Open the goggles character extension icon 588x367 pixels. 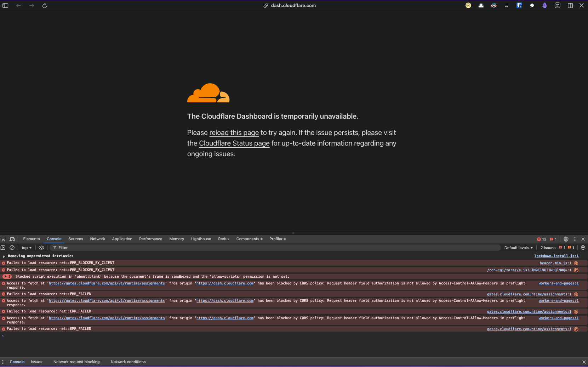[x=494, y=5]
